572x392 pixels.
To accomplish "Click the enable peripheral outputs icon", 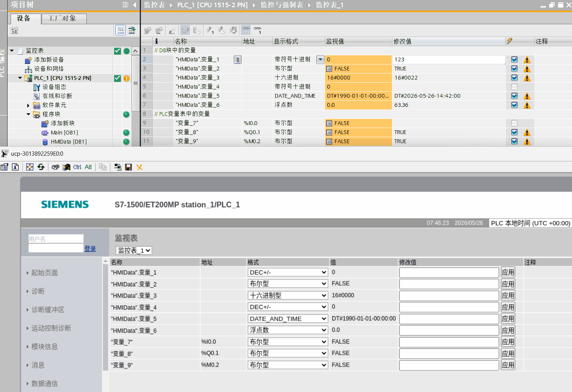I will click(233, 30).
